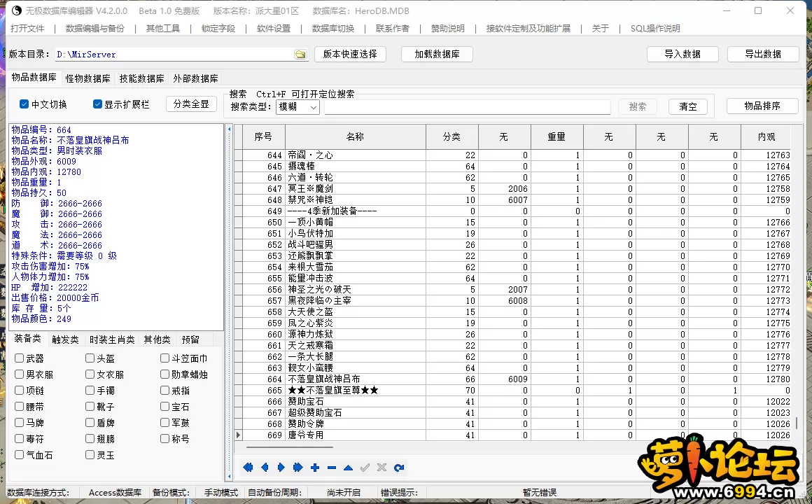This screenshot has width=812, height=504.
Task: Click cell 12772 in 内观 column
Action: tap(766, 290)
